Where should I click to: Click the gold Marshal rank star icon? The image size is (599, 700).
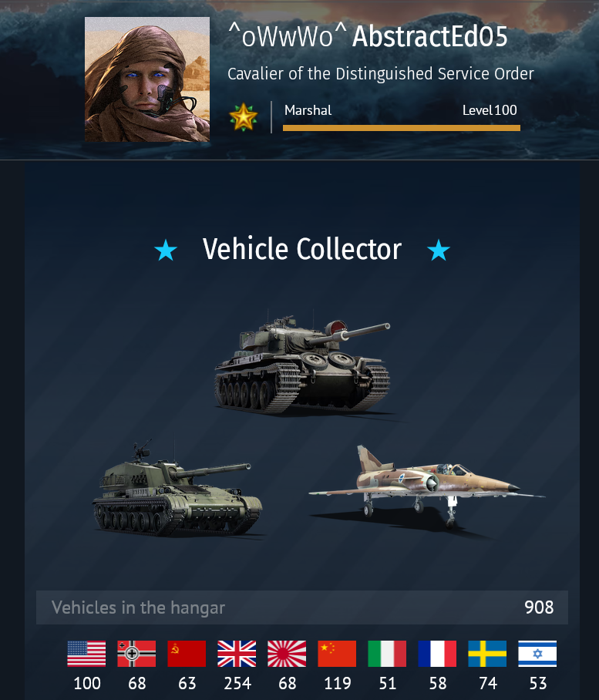point(244,117)
